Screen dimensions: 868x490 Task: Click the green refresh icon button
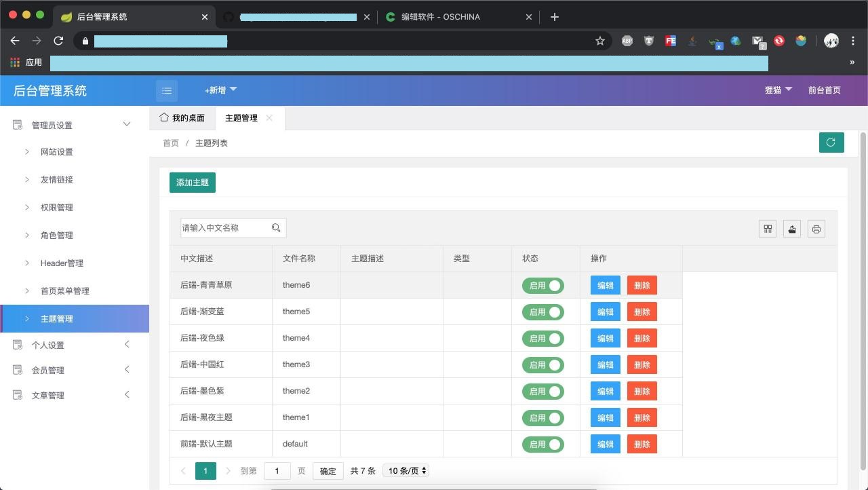[831, 143]
